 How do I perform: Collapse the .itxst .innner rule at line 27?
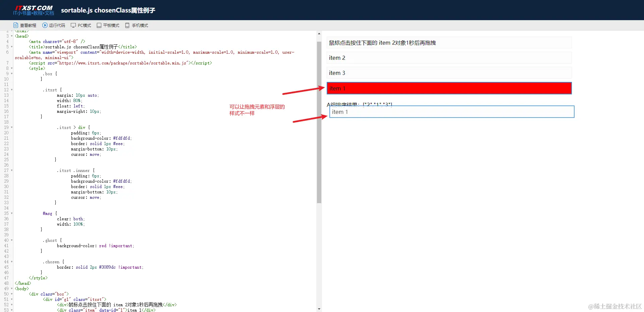pyautogui.click(x=12, y=170)
